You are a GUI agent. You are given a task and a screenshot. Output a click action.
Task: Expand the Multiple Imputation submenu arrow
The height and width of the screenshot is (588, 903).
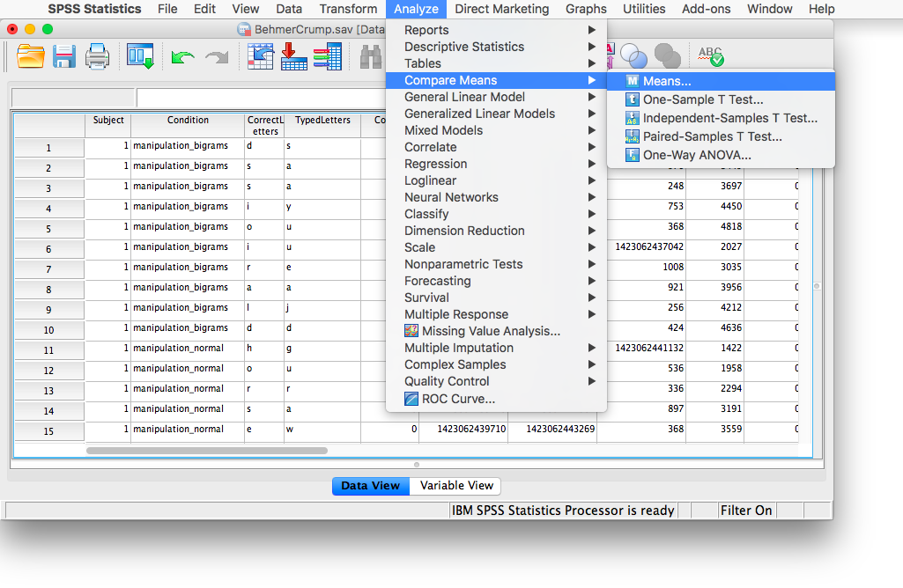tap(591, 348)
